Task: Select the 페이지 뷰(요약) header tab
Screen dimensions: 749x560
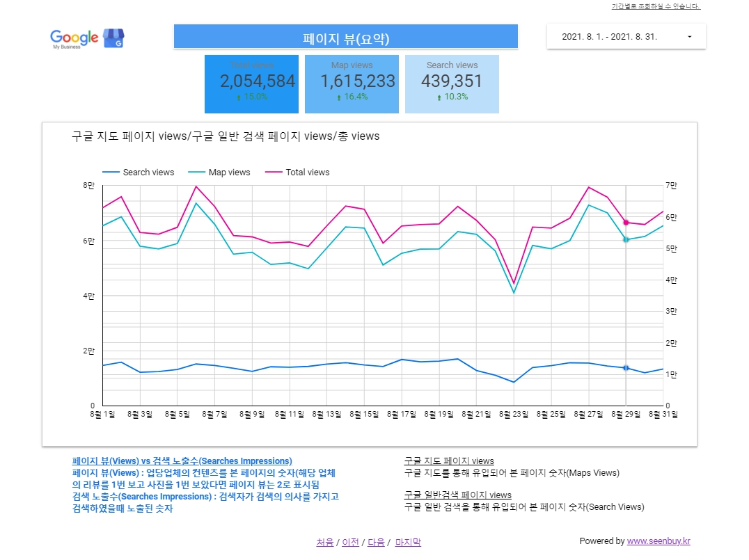Action: click(346, 35)
